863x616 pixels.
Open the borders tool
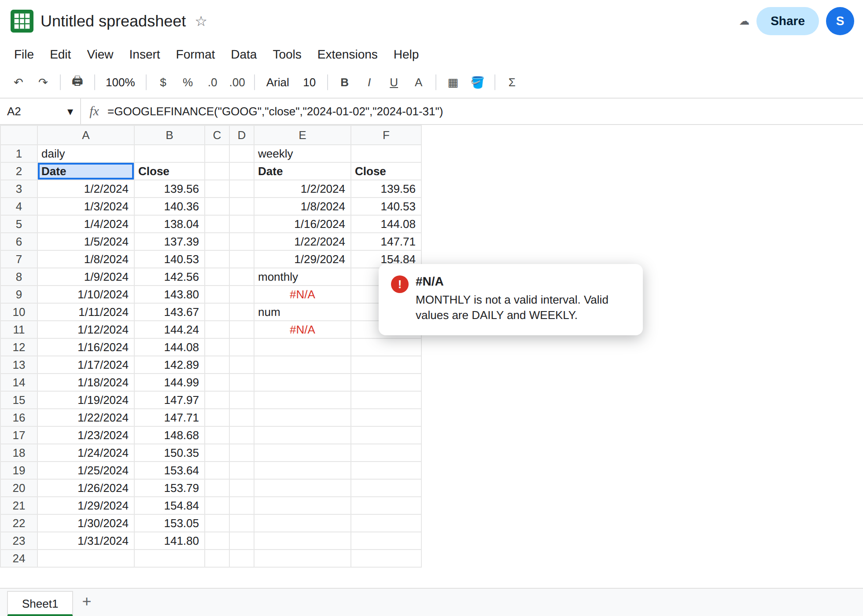pos(453,83)
